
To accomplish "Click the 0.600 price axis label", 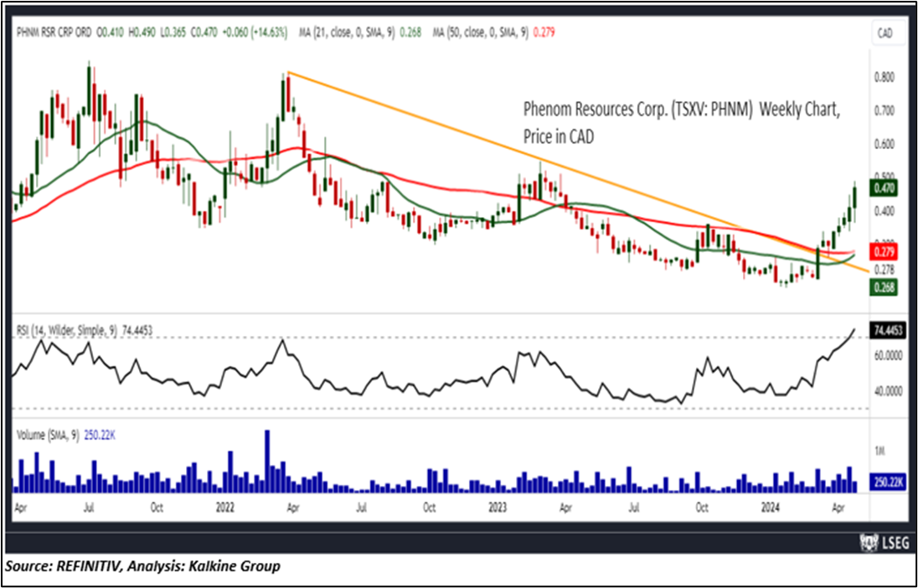I will [884, 144].
